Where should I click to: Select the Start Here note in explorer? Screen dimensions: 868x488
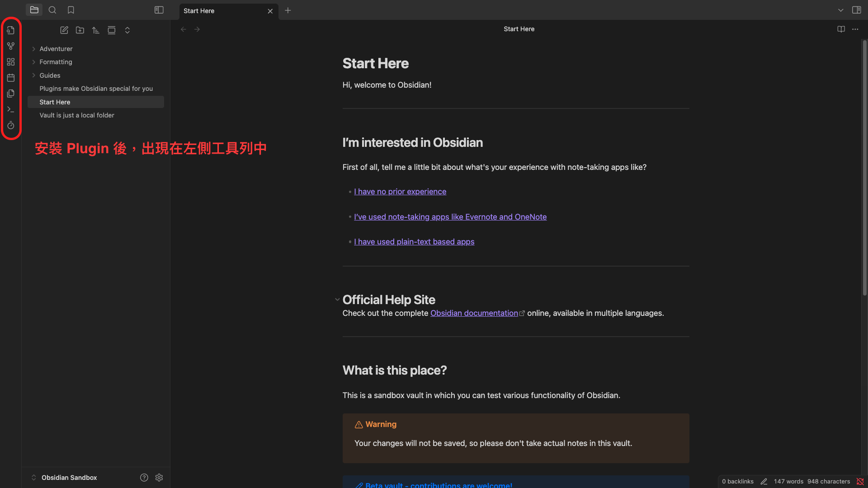pos(96,102)
